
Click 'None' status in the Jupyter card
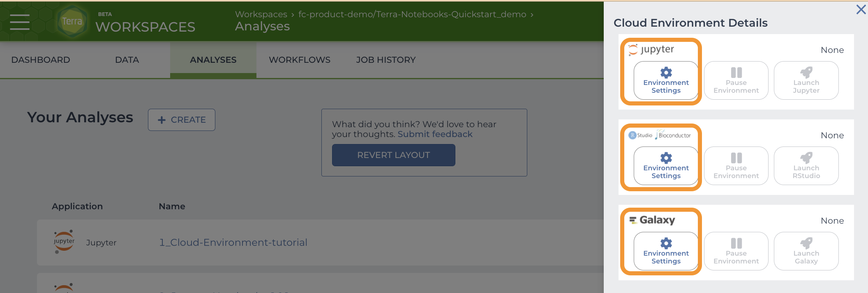pos(832,50)
